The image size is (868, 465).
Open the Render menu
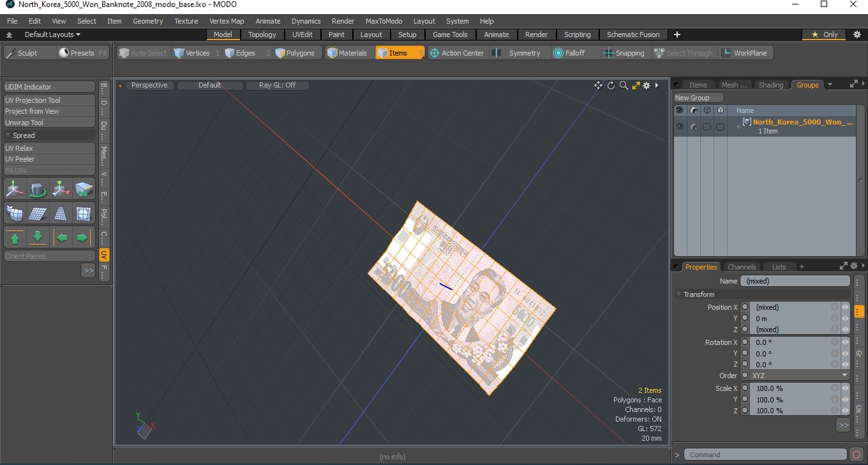point(343,21)
